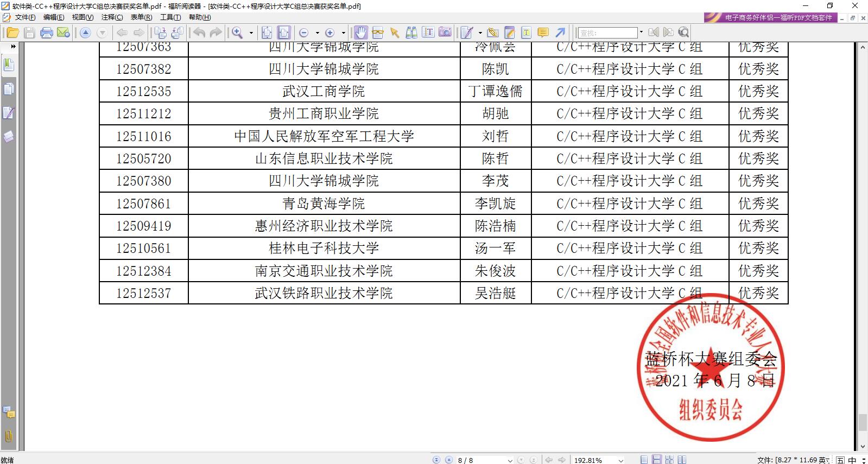868x464 pixels.
Task: Choose the arrow selection tool
Action: click(395, 33)
